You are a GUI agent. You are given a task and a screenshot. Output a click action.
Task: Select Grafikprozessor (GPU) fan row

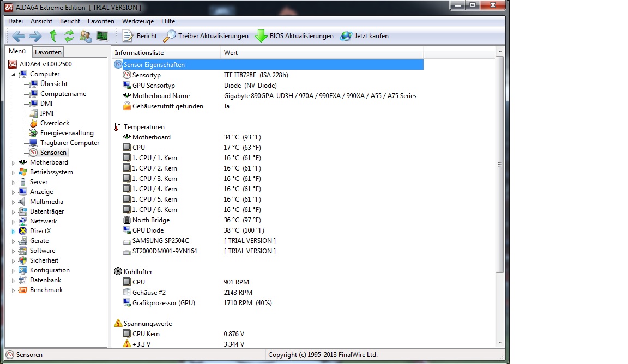pos(268,303)
